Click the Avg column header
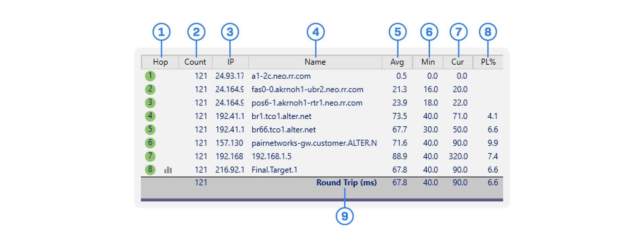The image size is (644, 248). (x=397, y=62)
